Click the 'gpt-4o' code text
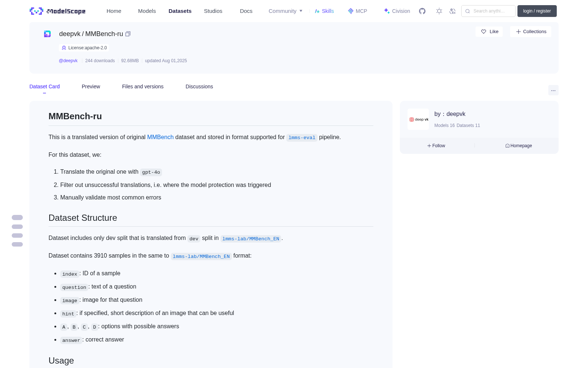 point(151,172)
